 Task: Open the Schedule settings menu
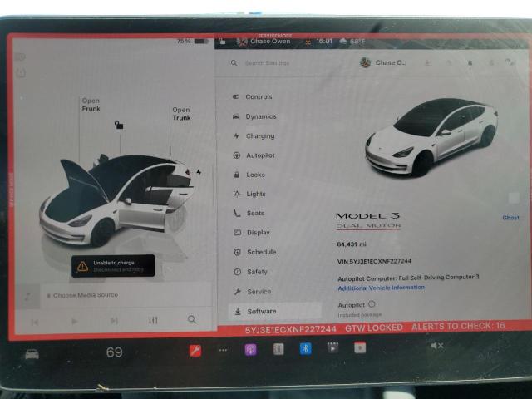[255, 252]
